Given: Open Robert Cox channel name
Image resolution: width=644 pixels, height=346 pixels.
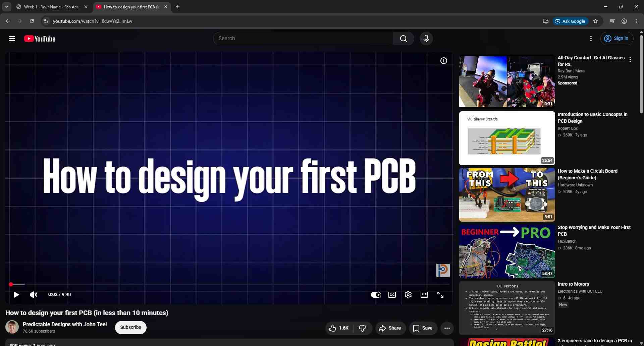Looking at the screenshot, I should [568, 128].
